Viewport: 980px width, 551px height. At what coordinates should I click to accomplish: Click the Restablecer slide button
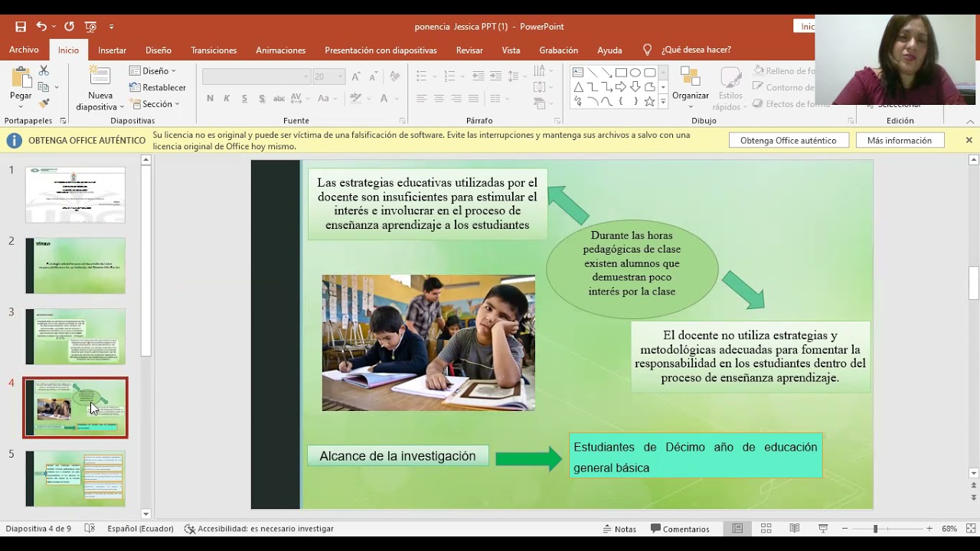[158, 87]
